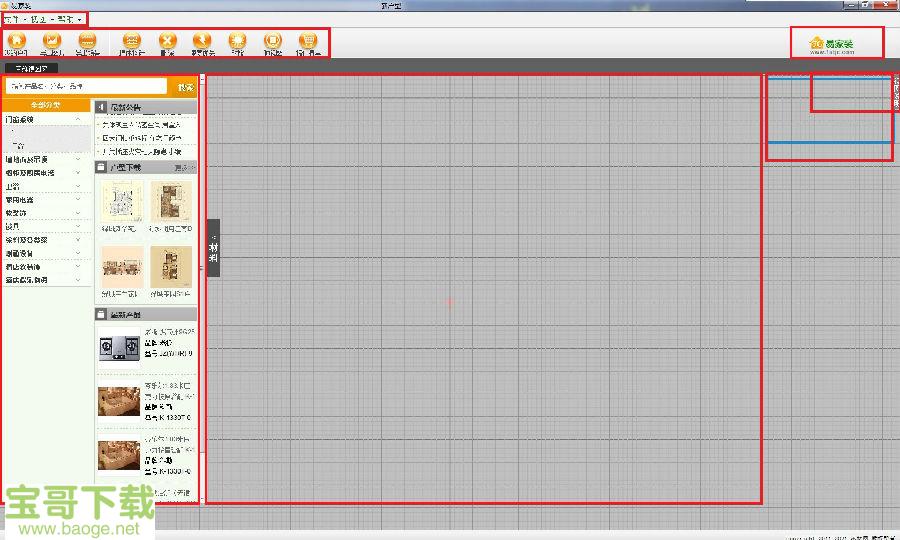Screen dimensions: 900x540
Task: Toggle the vertical 材料 panel handle
Action: (x=213, y=246)
